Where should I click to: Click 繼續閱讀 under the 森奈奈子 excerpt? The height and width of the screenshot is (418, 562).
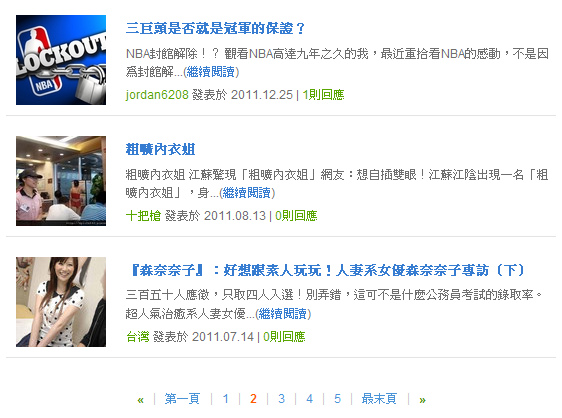283,314
